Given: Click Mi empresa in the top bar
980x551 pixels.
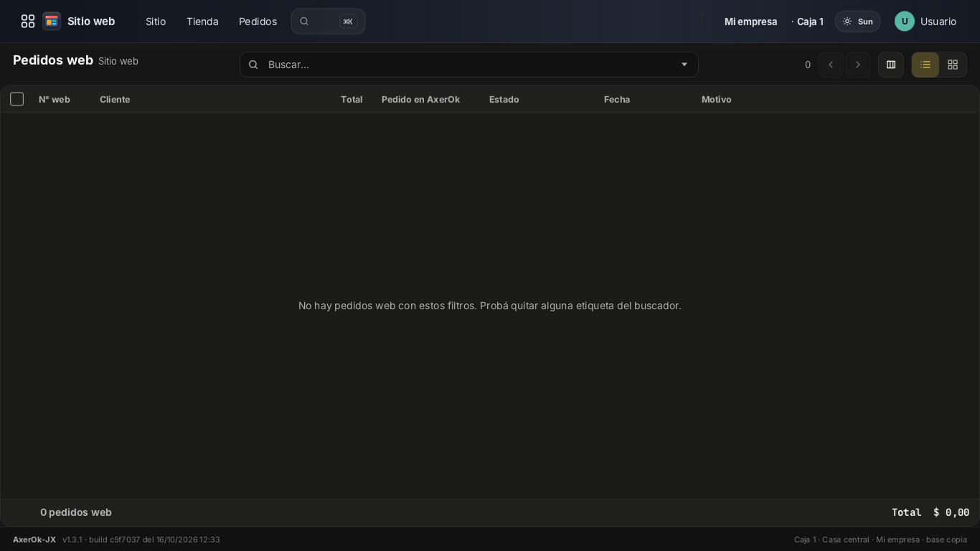Looking at the screenshot, I should point(750,22).
